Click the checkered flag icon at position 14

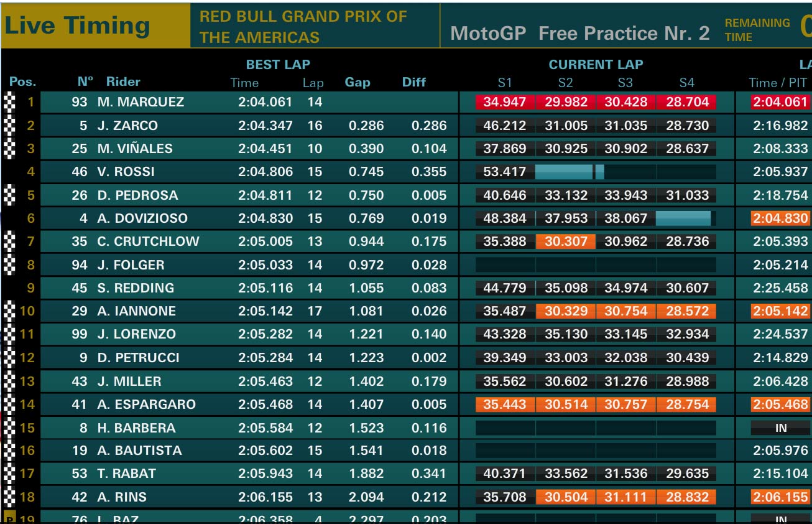tap(9, 405)
